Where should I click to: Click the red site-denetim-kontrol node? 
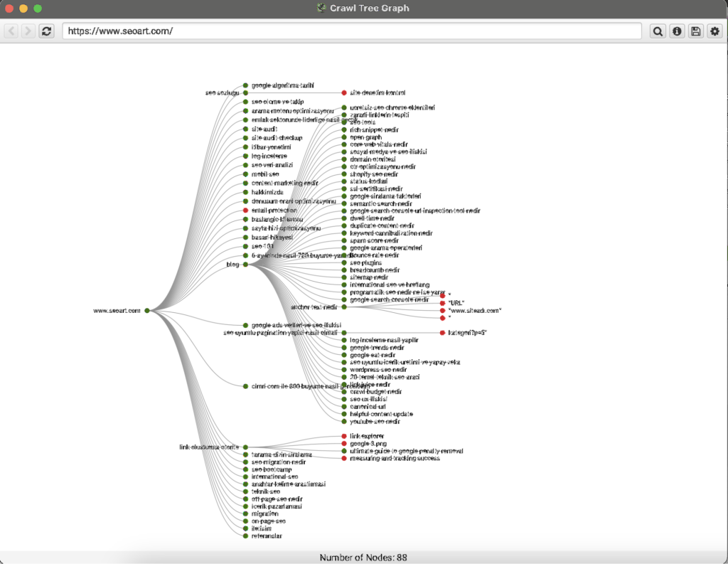point(344,92)
